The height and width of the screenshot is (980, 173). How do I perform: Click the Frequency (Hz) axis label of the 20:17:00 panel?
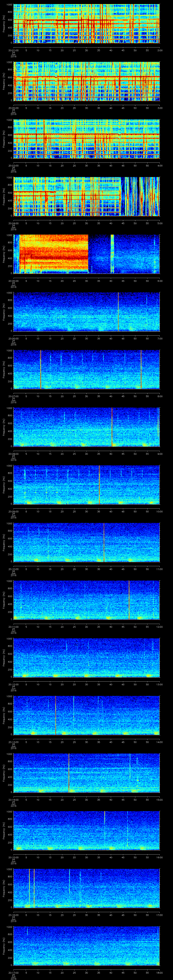(x=4, y=947)
